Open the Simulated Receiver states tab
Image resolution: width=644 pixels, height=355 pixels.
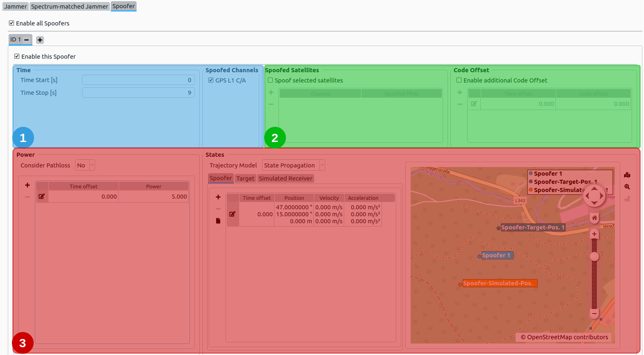285,179
